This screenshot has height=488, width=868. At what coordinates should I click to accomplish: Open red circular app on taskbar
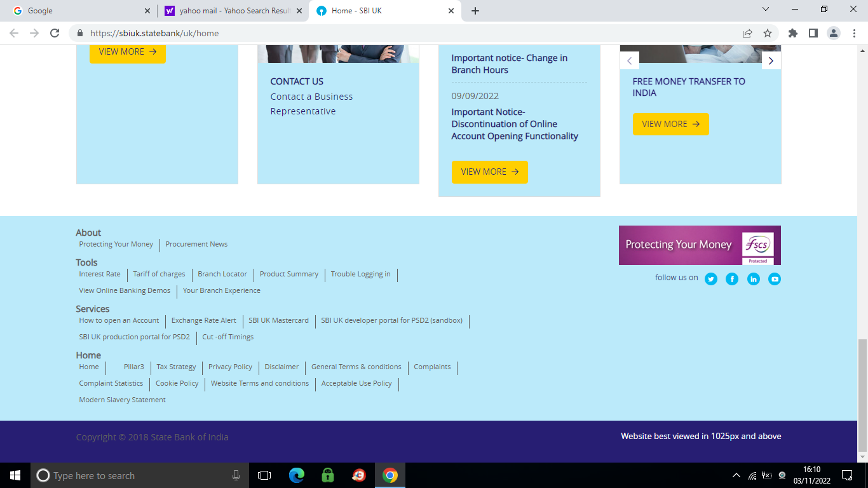point(359,475)
